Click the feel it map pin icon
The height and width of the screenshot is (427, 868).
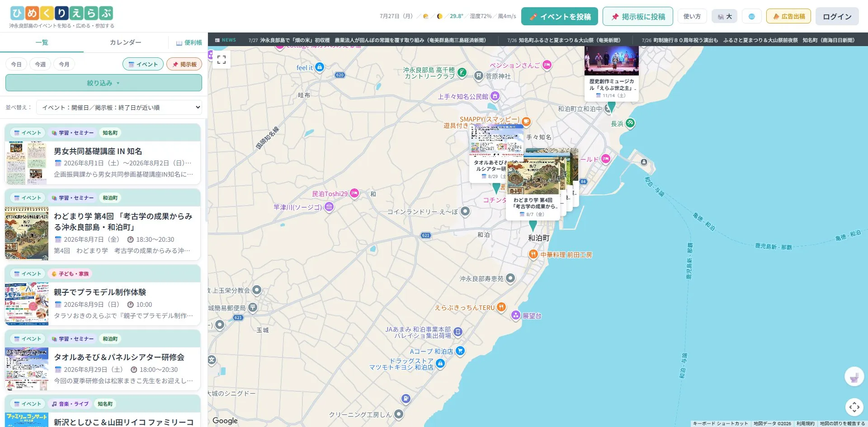click(x=320, y=67)
